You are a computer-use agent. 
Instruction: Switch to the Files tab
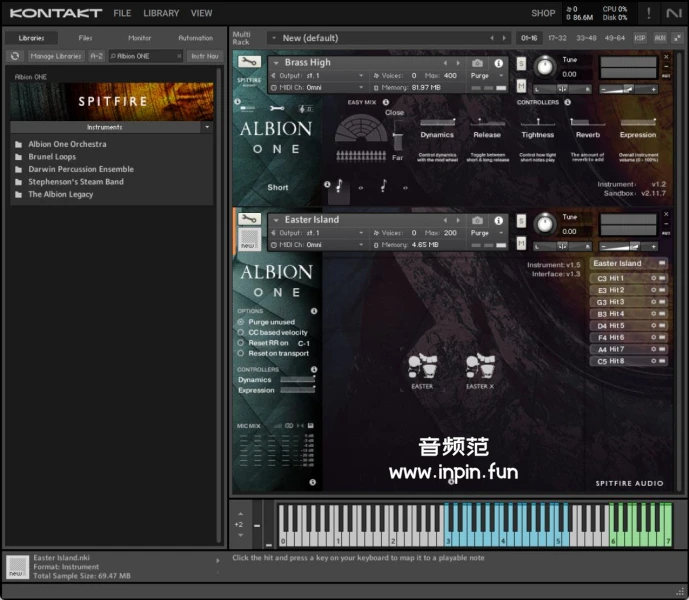[86, 38]
